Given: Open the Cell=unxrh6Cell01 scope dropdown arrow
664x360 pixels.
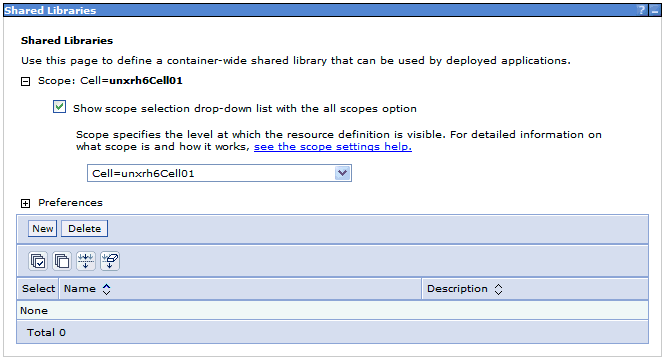Looking at the screenshot, I should point(343,173).
